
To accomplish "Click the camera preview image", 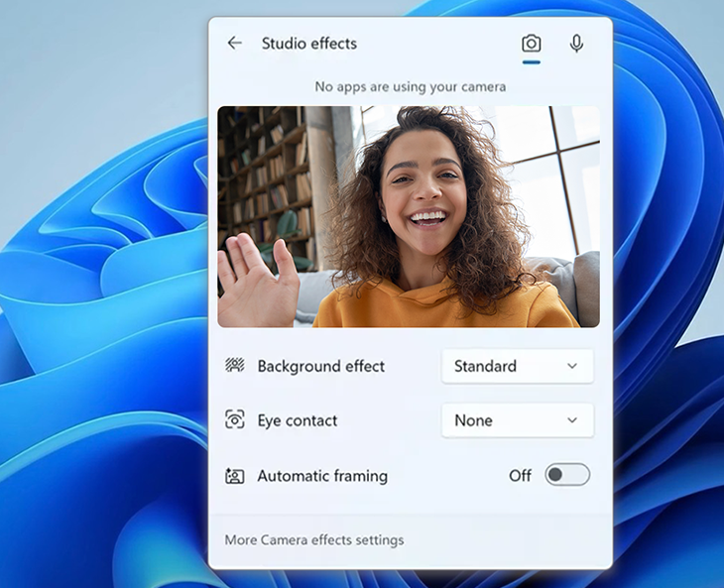I will [409, 217].
